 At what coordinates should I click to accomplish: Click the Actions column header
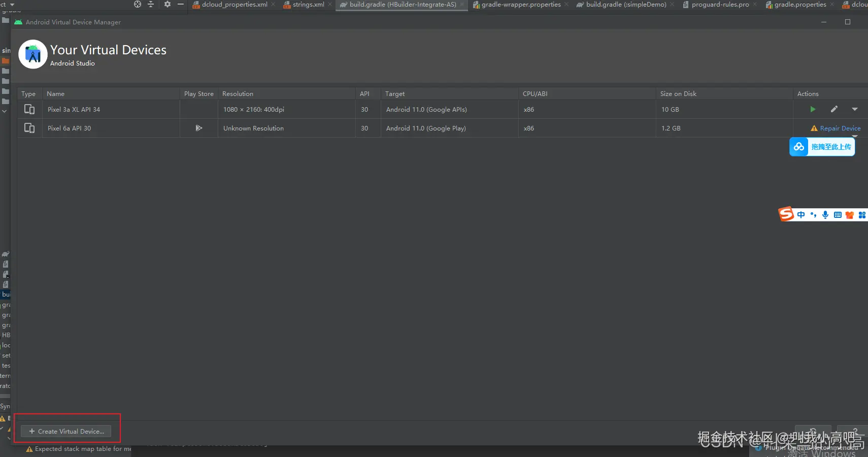click(830, 94)
